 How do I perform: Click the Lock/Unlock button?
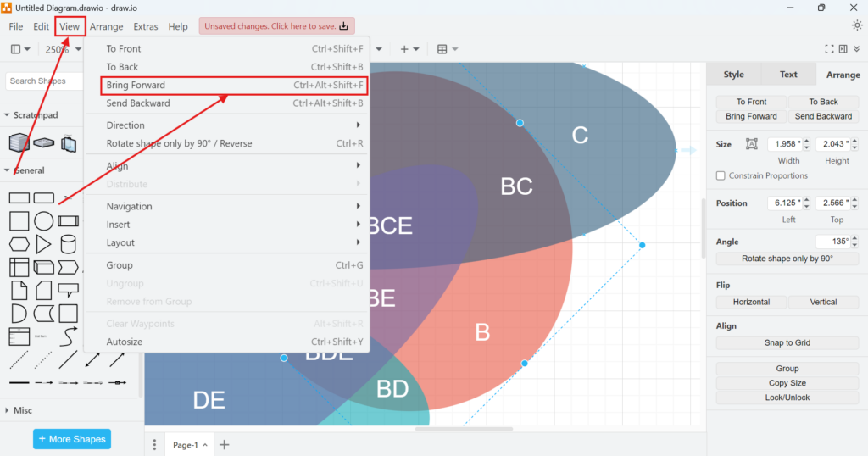pyautogui.click(x=787, y=398)
